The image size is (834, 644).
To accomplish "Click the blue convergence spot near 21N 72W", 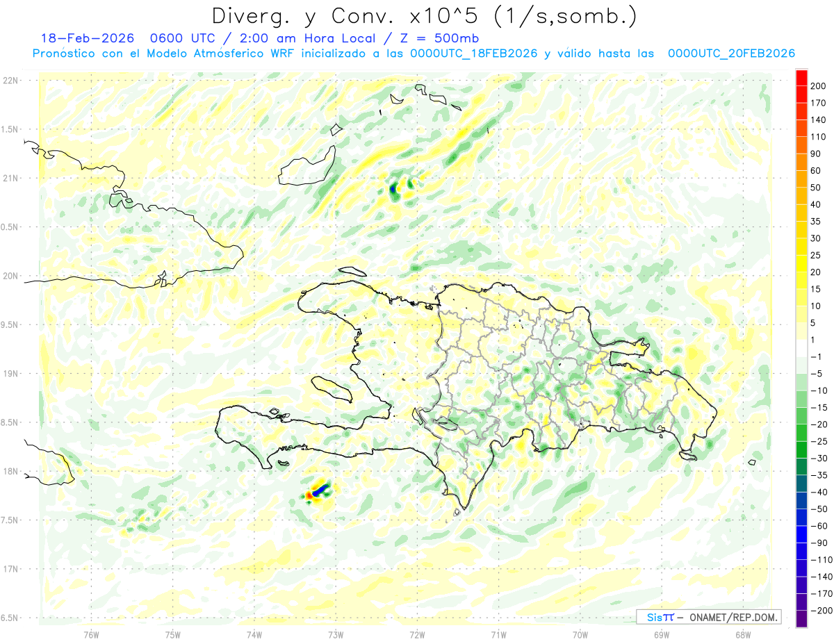I will pos(393,188).
